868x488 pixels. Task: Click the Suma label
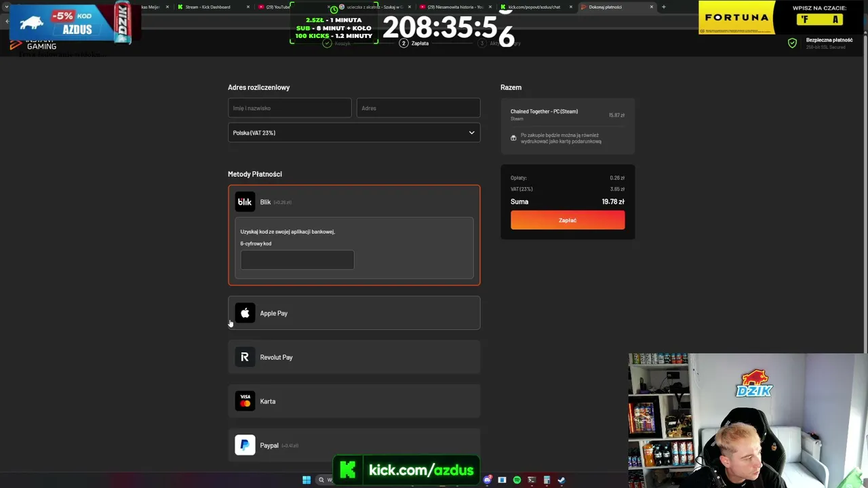tap(519, 202)
